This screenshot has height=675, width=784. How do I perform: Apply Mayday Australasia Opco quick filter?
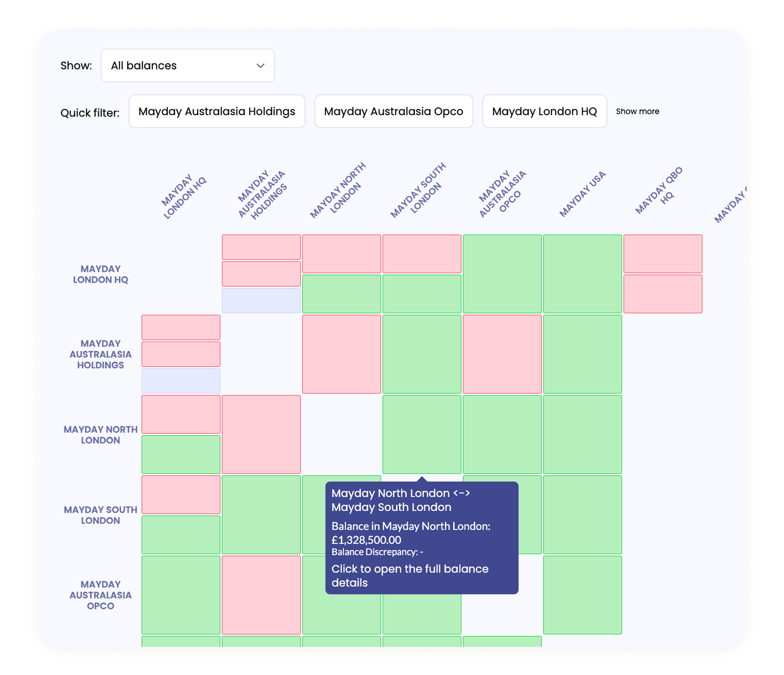[x=393, y=111]
